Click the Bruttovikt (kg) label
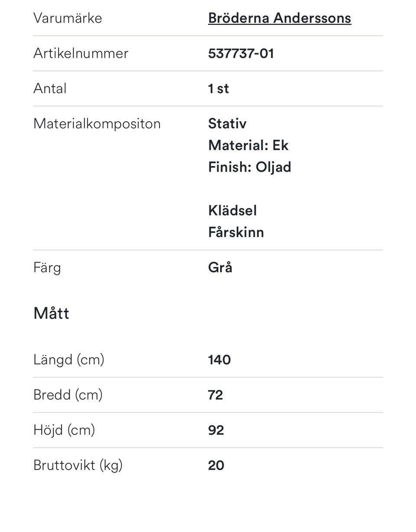 coord(78,466)
